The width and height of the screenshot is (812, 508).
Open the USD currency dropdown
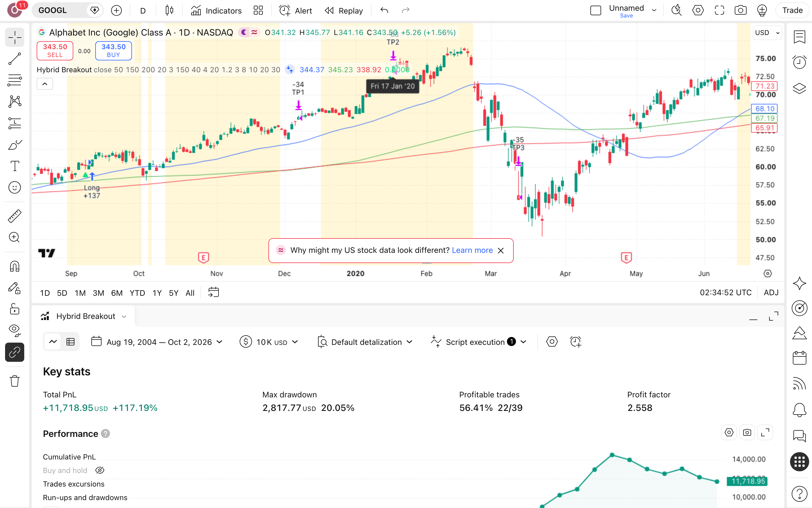tap(767, 32)
